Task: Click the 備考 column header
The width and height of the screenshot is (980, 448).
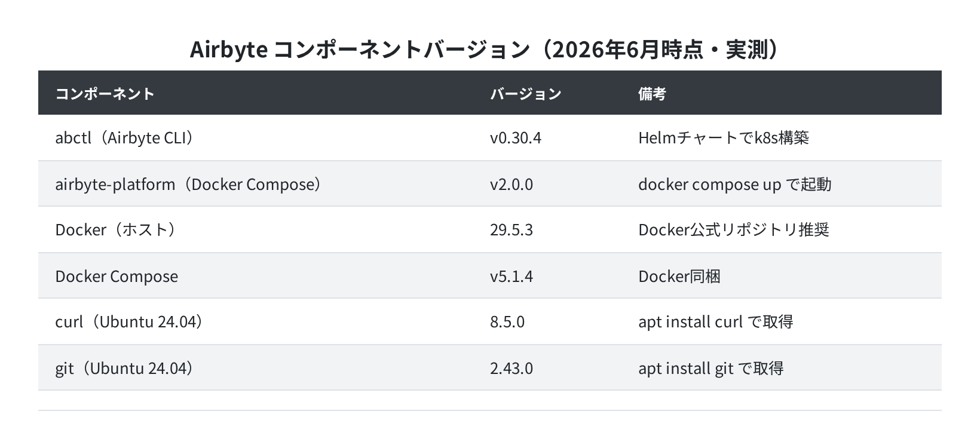Action: pos(652,94)
